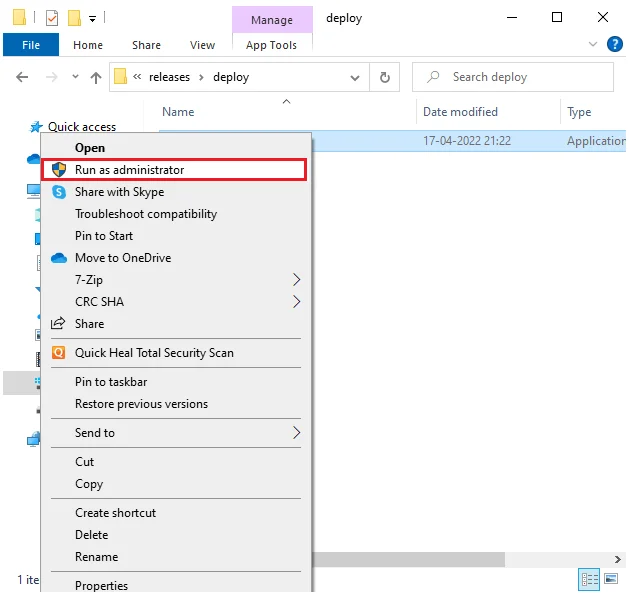Go forward with the right arrow
The width and height of the screenshot is (629, 594).
click(x=52, y=77)
